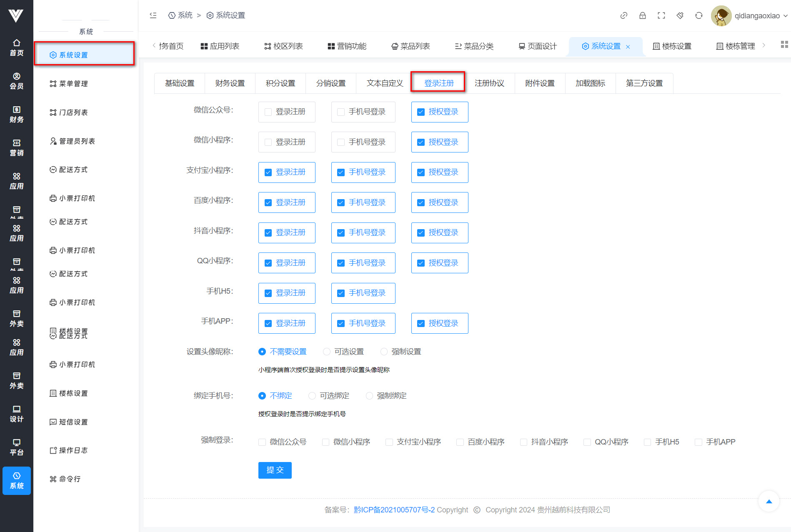Switch to 财务设置 settings tab
791x532 pixels.
(x=230, y=83)
